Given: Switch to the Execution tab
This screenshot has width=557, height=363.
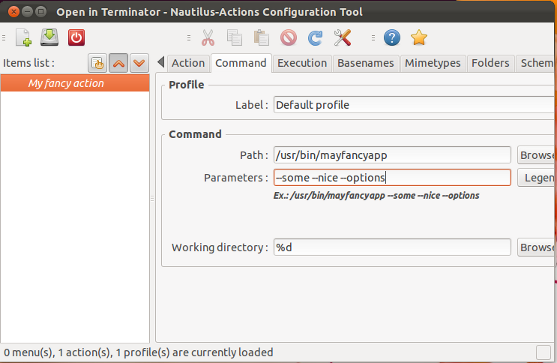Looking at the screenshot, I should [x=302, y=63].
